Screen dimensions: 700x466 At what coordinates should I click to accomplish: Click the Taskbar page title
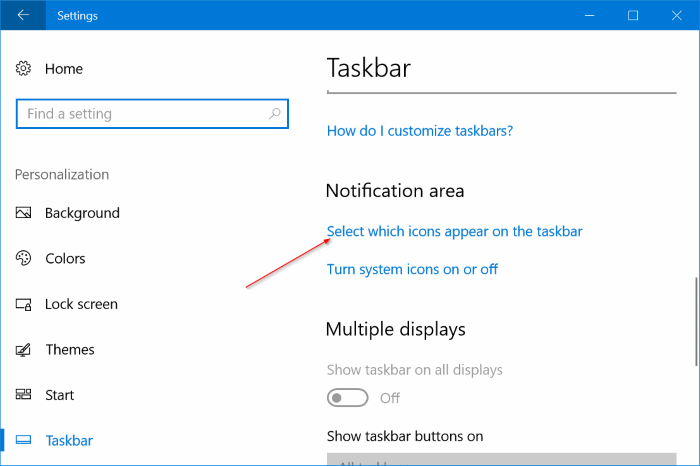369,68
